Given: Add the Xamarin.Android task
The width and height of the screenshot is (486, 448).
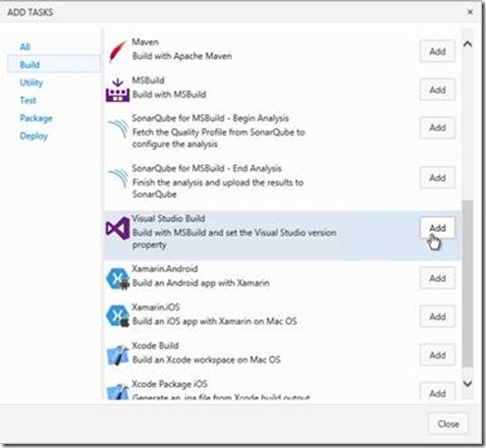Looking at the screenshot, I should [x=437, y=278].
